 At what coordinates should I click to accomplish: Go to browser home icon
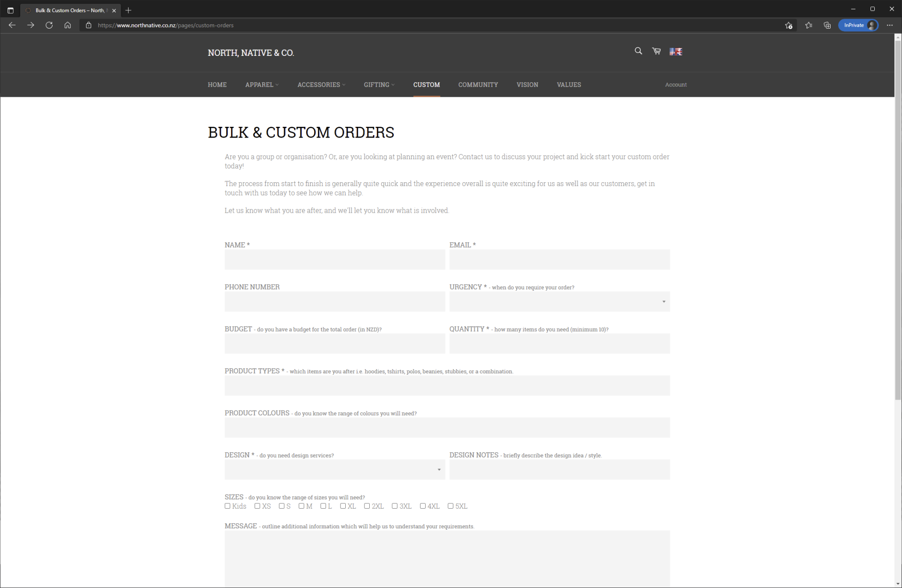click(x=68, y=25)
